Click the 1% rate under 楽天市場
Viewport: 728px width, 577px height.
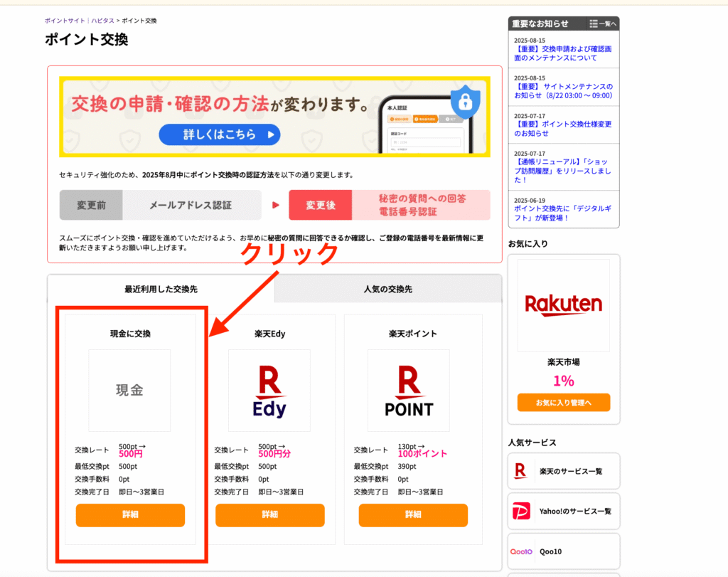tap(564, 381)
